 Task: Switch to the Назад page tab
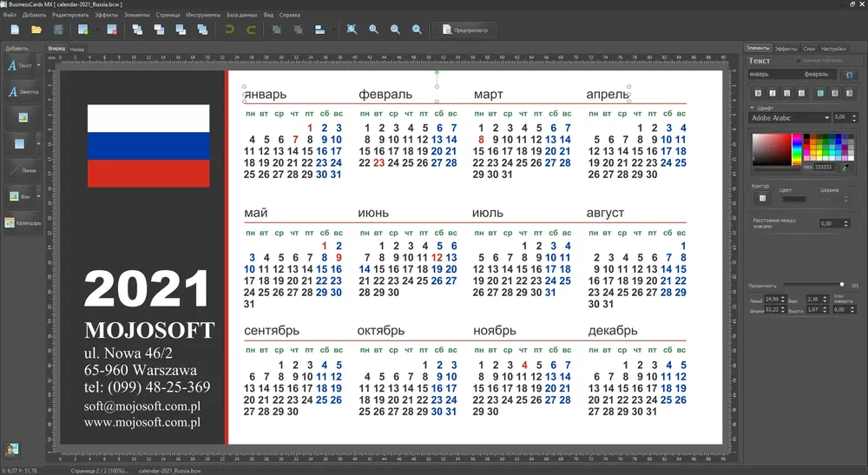77,49
